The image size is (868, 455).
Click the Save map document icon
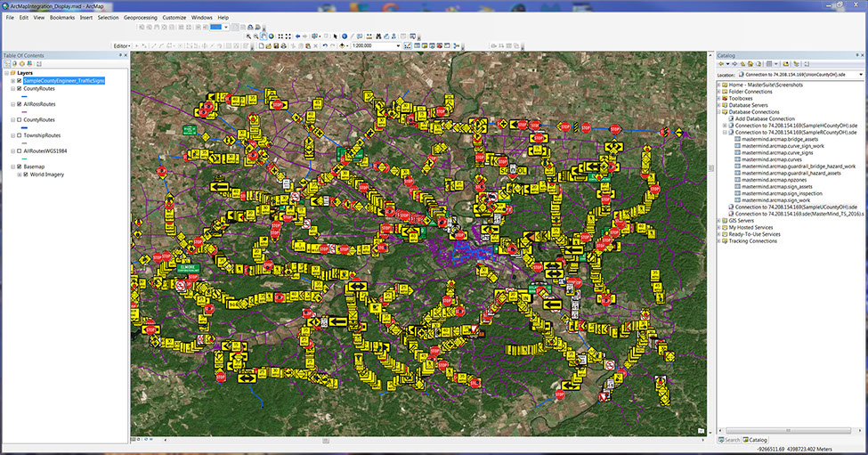(277, 45)
